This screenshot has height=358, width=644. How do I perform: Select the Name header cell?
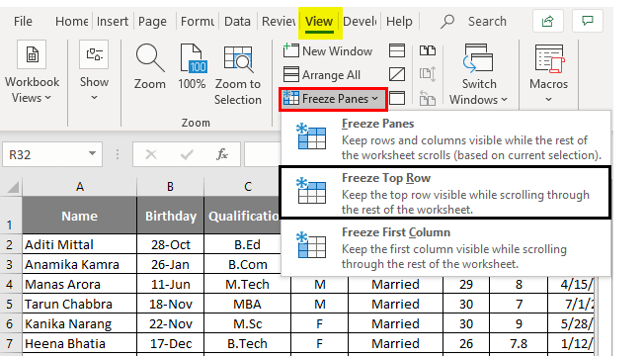point(80,216)
